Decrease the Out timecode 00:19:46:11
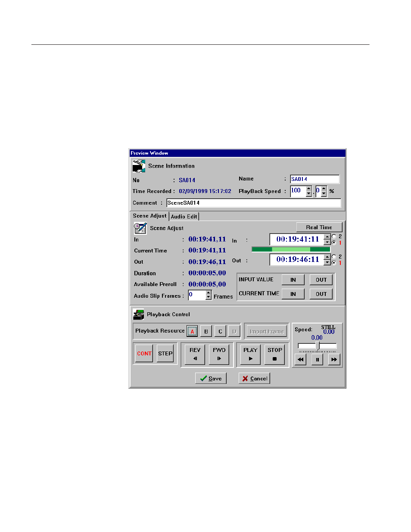The height and width of the screenshot is (532, 411). [327, 262]
